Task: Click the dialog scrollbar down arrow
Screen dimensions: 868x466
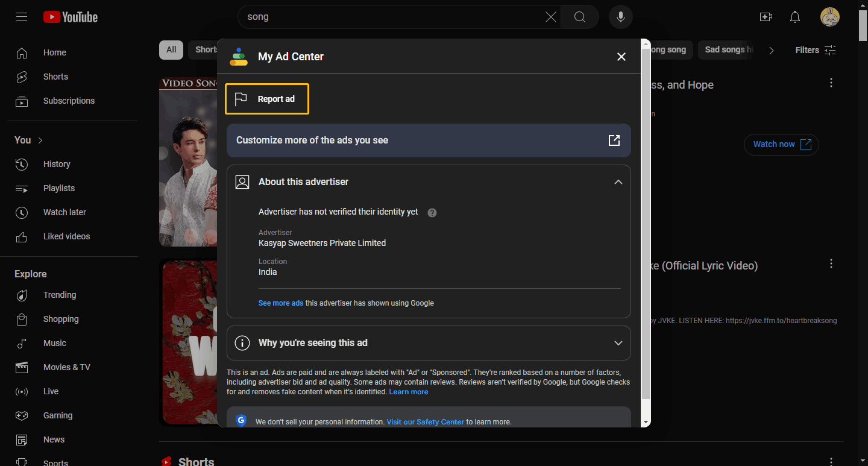Action: point(646,423)
